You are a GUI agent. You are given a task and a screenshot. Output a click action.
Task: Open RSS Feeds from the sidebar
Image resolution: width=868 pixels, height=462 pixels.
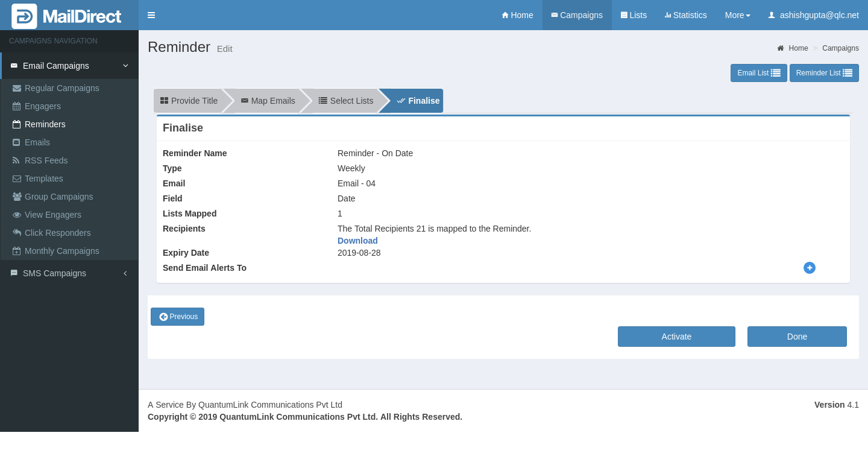point(46,160)
